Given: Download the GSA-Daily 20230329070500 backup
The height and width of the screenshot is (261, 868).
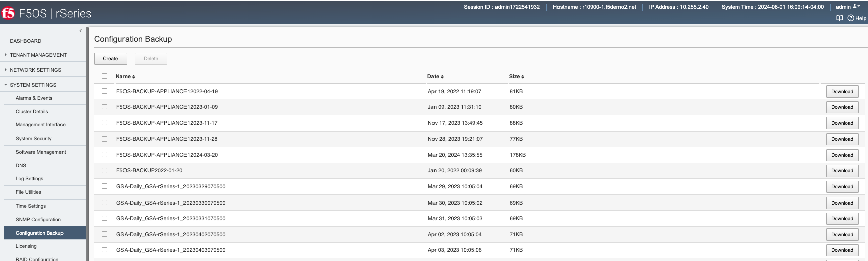Looking at the screenshot, I should [842, 186].
